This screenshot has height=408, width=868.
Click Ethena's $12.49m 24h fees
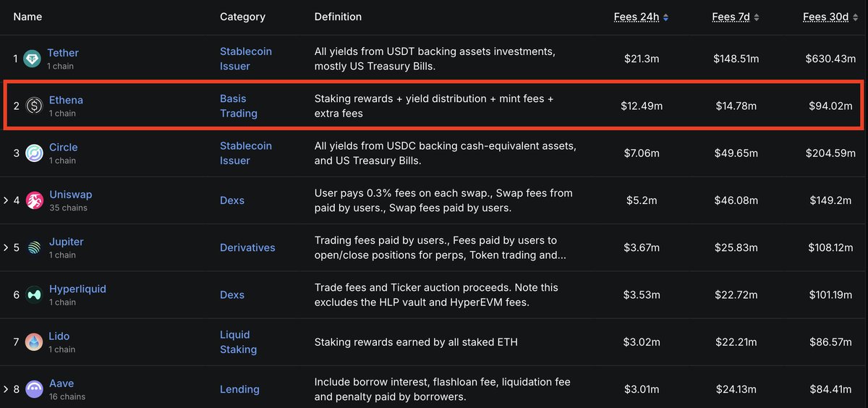pyautogui.click(x=642, y=106)
